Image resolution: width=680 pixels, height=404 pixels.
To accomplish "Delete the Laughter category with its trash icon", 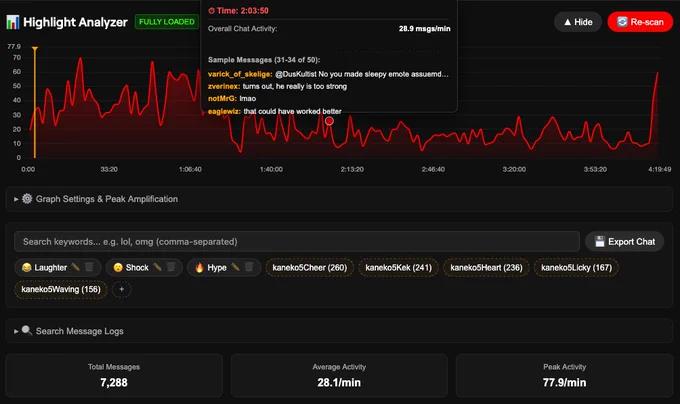I will (89, 267).
